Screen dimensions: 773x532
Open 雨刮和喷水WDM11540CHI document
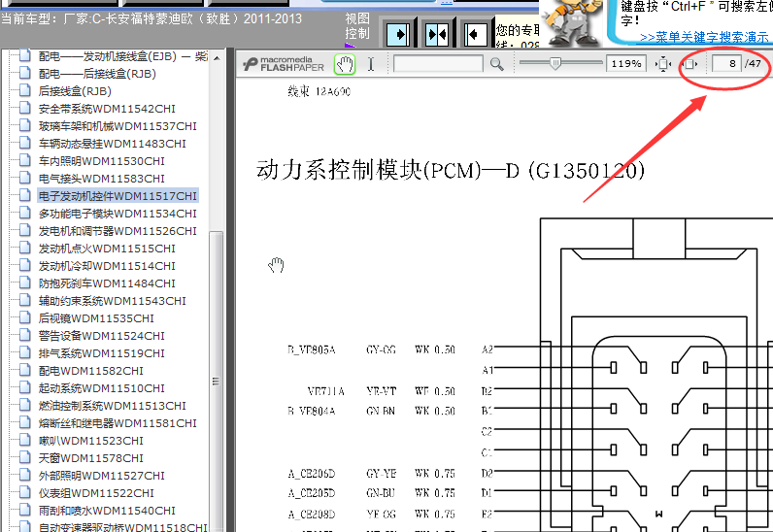tap(107, 511)
